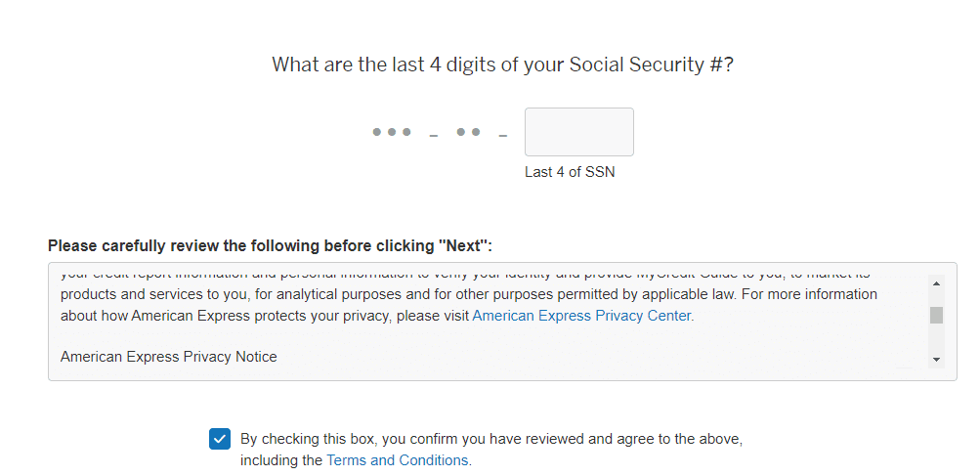Click the disclosure box scrollbar thumb
Screen dimensions: 980x476
pos(936,315)
